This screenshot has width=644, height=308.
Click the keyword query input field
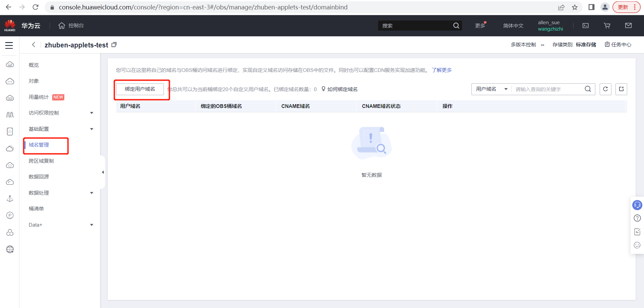[547, 89]
